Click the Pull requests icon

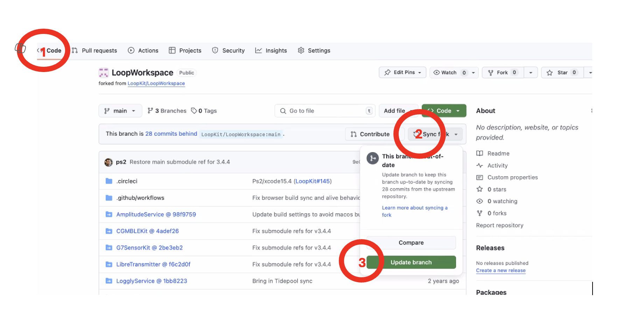click(x=75, y=50)
